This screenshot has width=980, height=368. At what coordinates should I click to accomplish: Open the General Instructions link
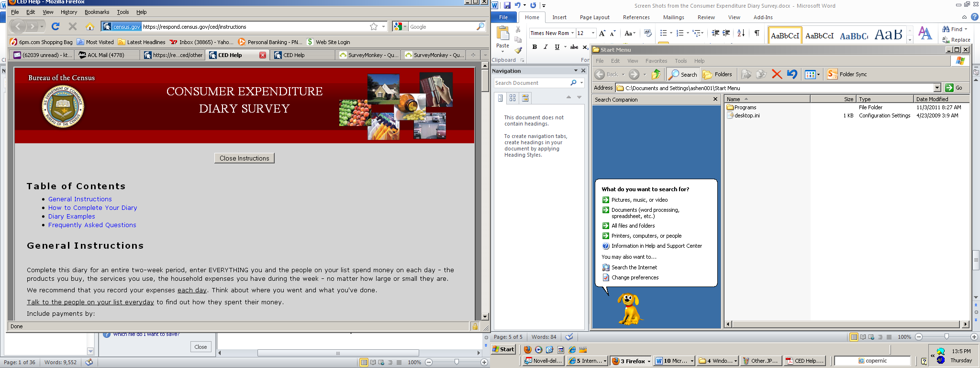click(x=80, y=199)
